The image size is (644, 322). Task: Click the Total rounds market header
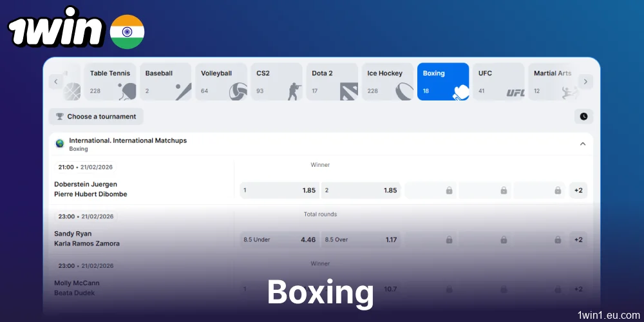320,214
